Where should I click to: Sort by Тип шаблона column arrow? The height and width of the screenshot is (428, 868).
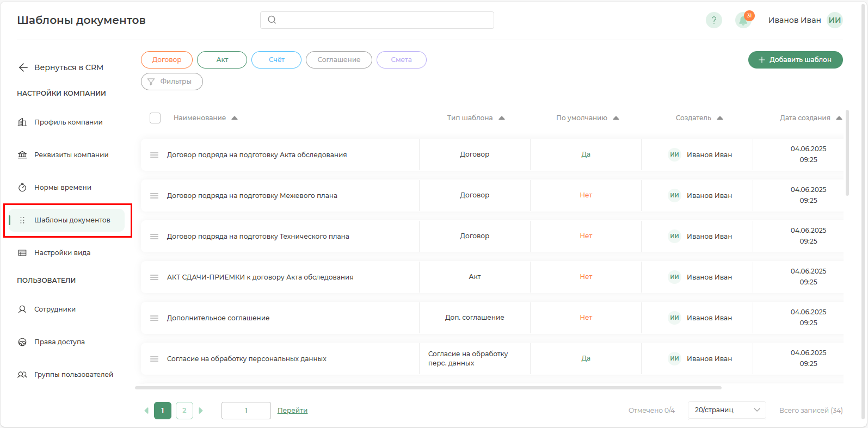502,118
